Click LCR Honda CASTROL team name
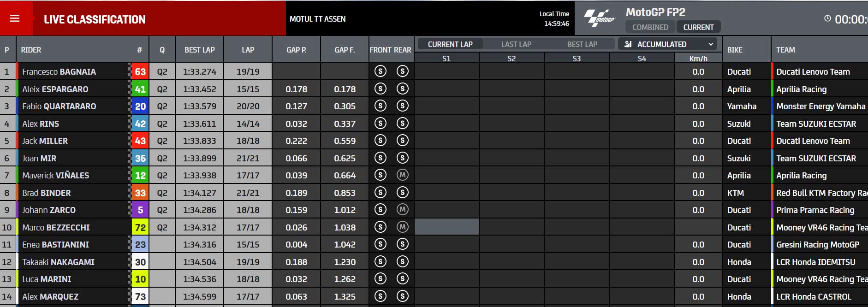Image resolution: width=868 pixels, height=307 pixels. (x=814, y=296)
